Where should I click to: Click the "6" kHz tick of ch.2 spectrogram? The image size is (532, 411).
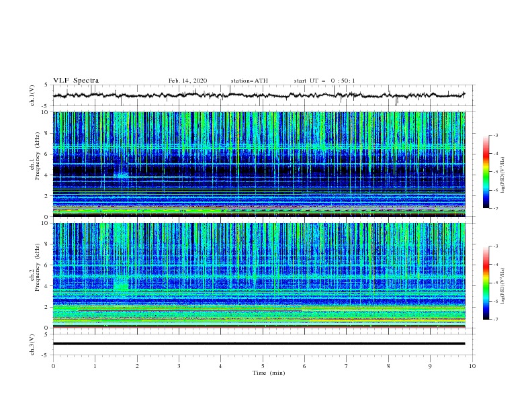click(x=47, y=265)
